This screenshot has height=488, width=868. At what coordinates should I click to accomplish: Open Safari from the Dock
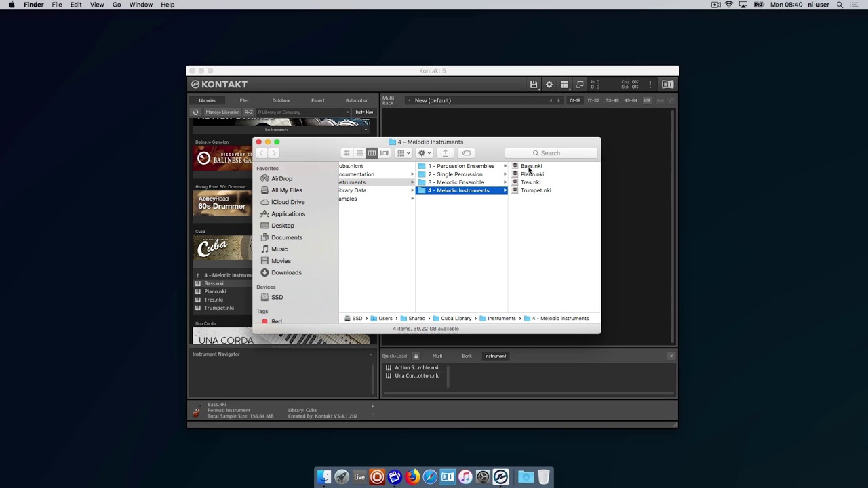(430, 477)
